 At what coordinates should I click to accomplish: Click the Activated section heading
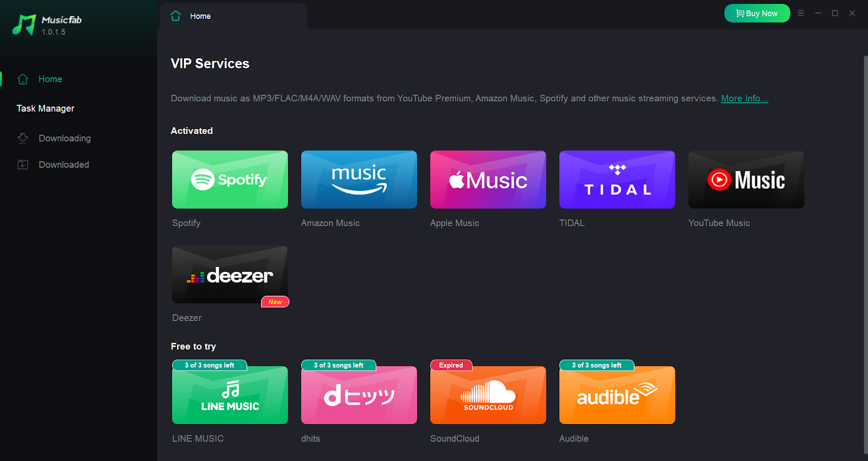click(x=192, y=131)
